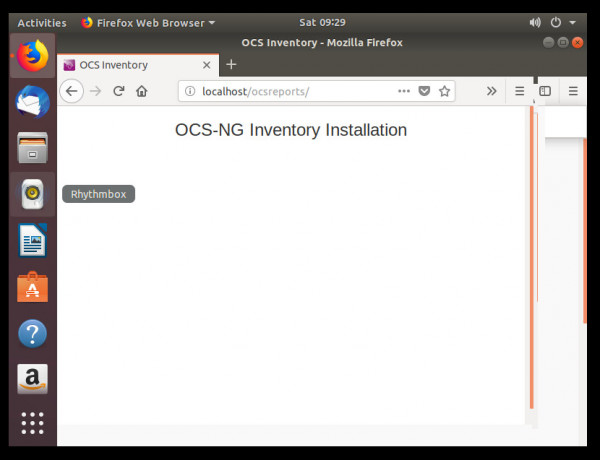Open Files manager from dock
The height and width of the screenshot is (460, 600).
[x=33, y=148]
